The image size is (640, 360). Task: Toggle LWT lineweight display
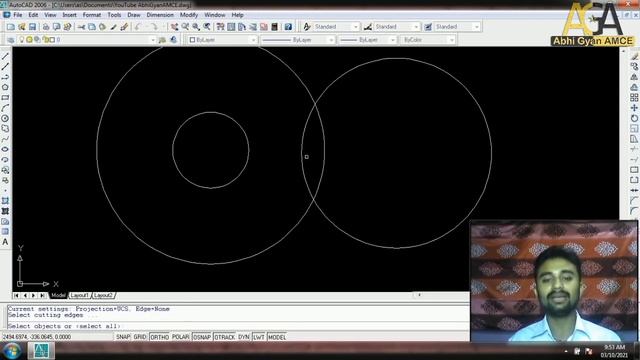259,337
